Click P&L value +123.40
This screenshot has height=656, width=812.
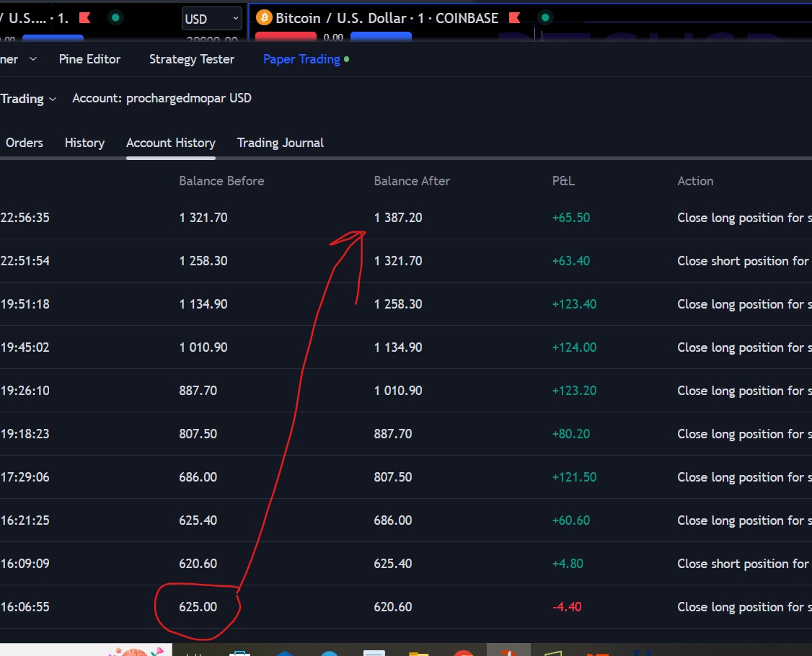coord(574,304)
